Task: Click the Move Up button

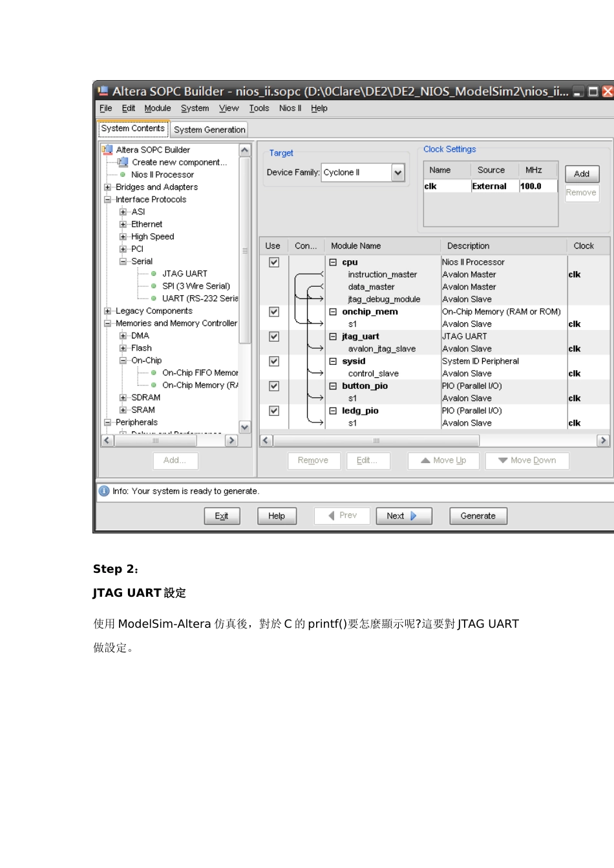Action: click(443, 460)
